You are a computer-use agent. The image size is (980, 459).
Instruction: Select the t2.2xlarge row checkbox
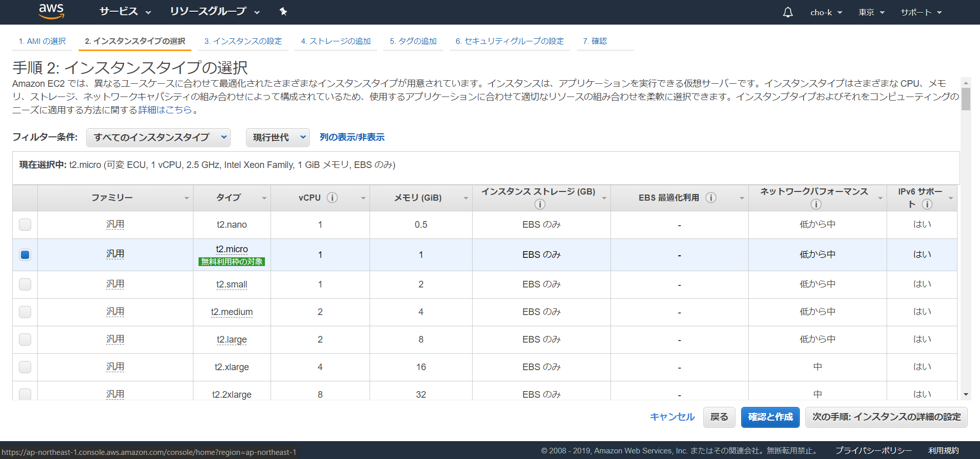[x=25, y=394]
